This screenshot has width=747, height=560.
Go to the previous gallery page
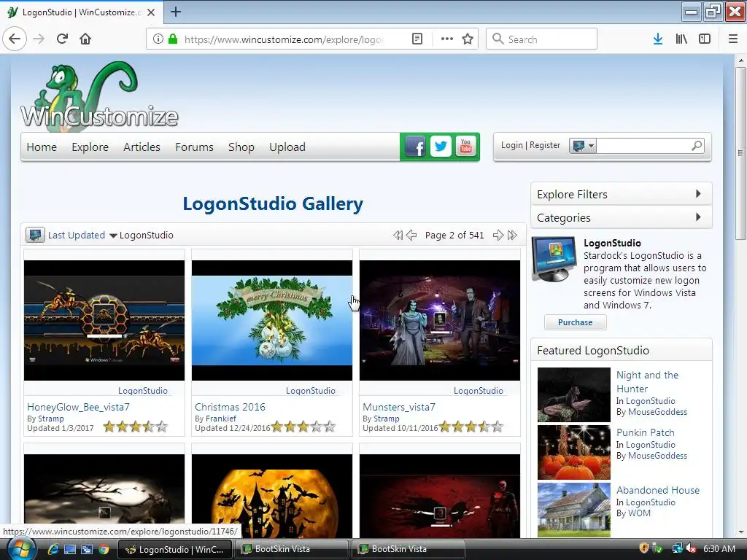tap(411, 236)
